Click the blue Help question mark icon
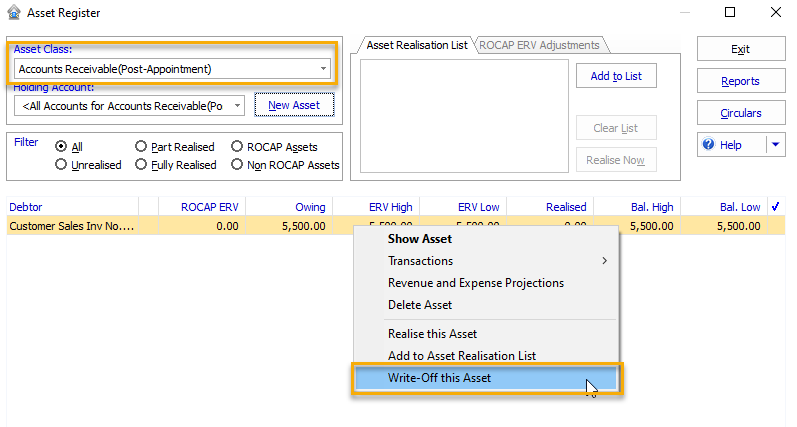 point(708,145)
